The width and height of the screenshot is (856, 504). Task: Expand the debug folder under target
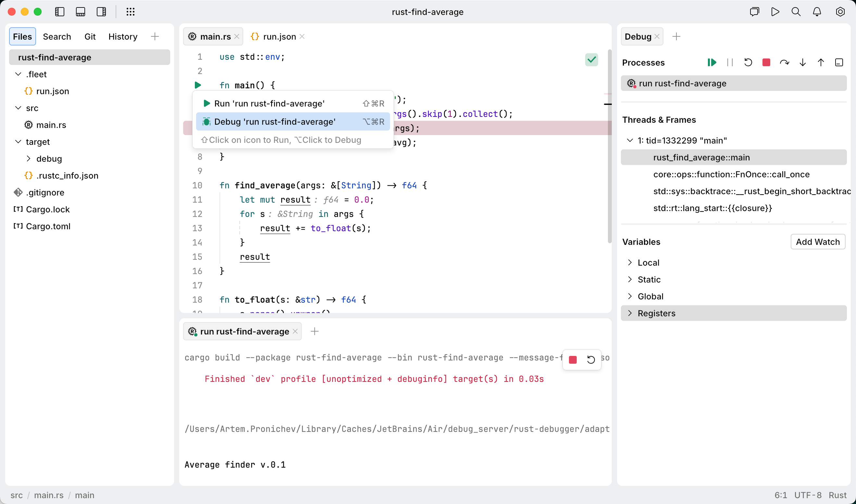[29, 158]
